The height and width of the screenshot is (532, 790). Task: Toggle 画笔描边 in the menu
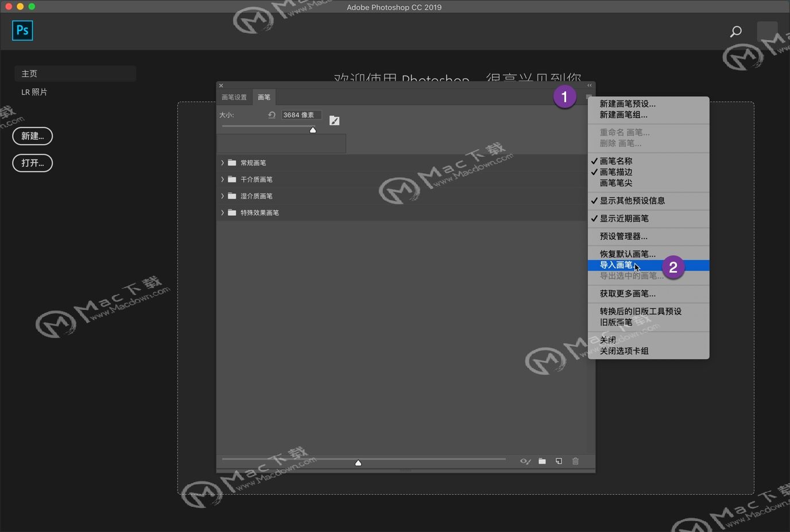[x=648, y=172]
